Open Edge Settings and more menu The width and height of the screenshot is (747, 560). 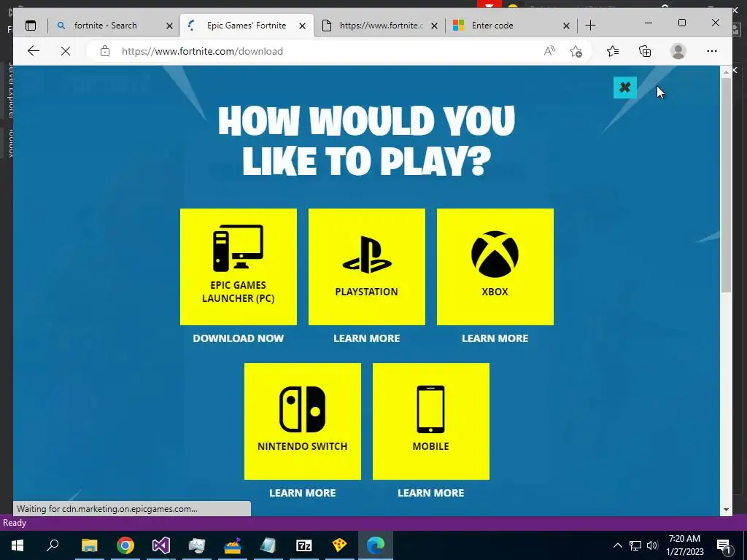pyautogui.click(x=712, y=51)
